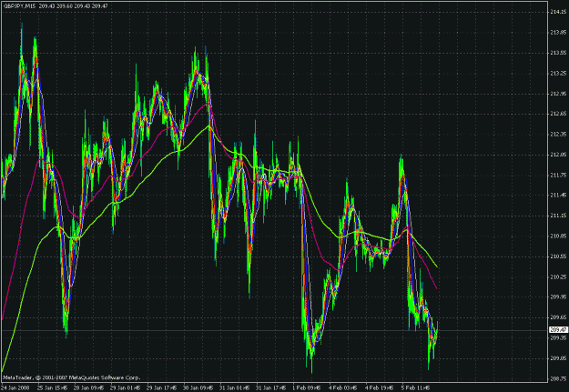Click the 29 Jan 01:45 time label
569x392 pixels.
126,387
